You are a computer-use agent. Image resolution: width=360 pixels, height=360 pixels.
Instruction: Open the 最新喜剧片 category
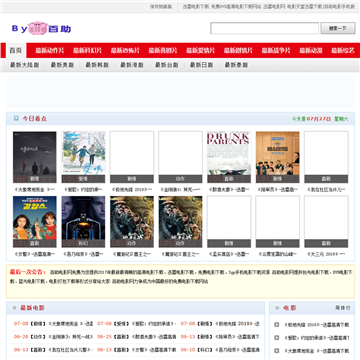pos(163,50)
